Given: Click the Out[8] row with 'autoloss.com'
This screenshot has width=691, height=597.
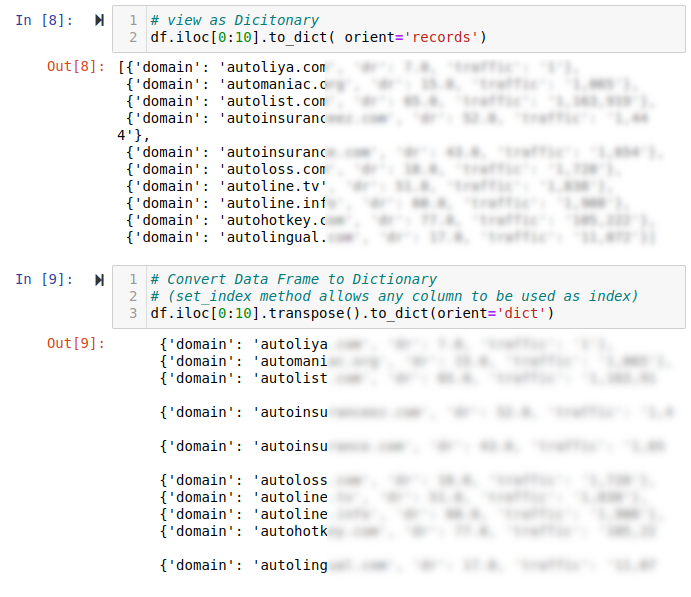Looking at the screenshot, I should 374,169.
